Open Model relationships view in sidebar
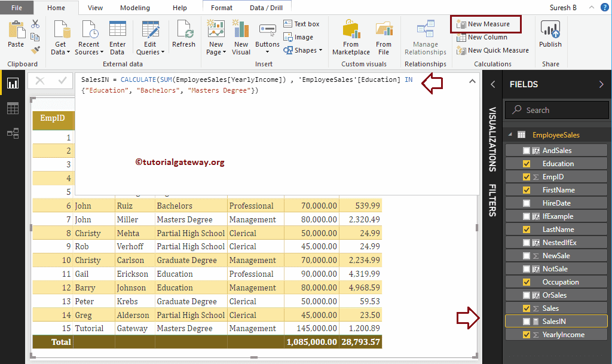 13,133
